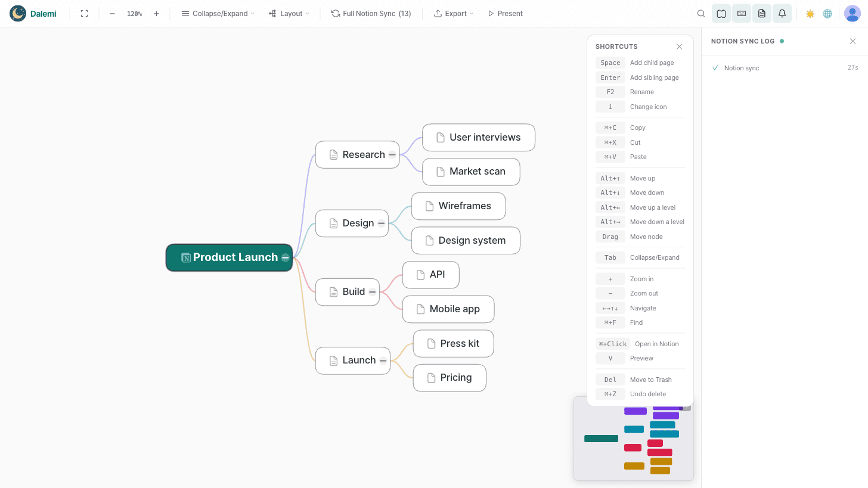Start Full Notion Sync (13)
Image resolution: width=868 pixels, height=488 pixels.
pos(371,13)
